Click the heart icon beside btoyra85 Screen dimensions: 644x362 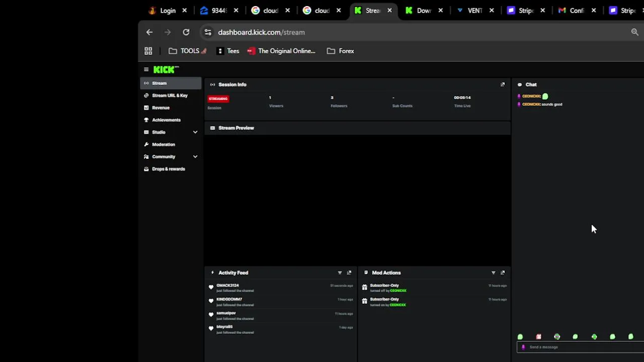pyautogui.click(x=211, y=328)
